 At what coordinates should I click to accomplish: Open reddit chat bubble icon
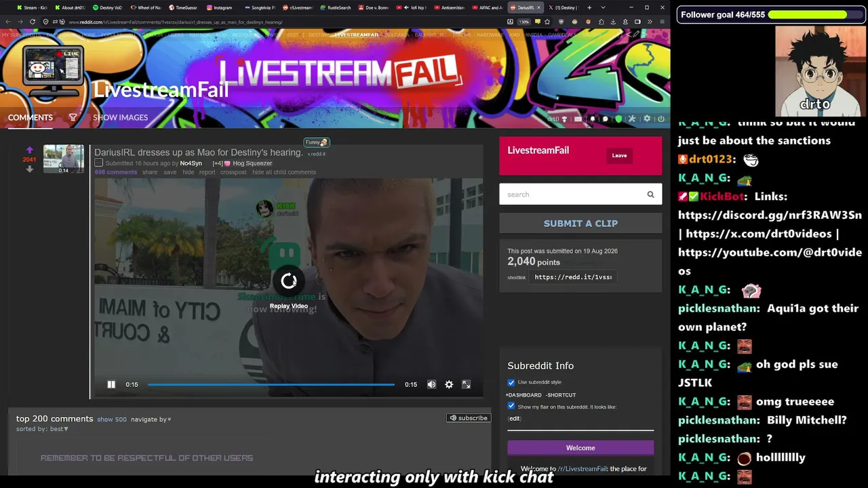(x=605, y=119)
